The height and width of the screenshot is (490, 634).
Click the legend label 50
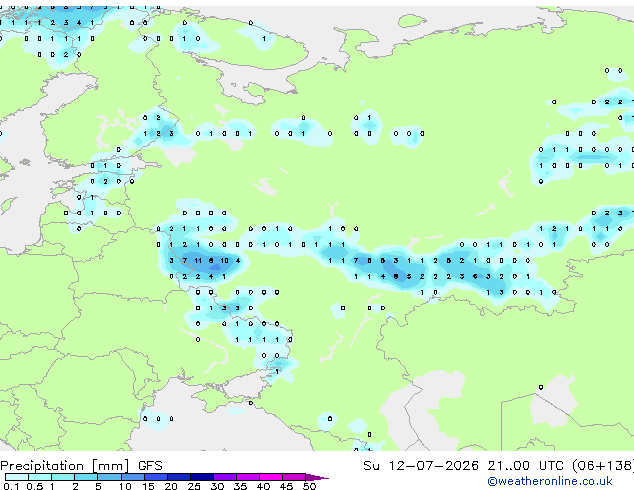(x=310, y=486)
